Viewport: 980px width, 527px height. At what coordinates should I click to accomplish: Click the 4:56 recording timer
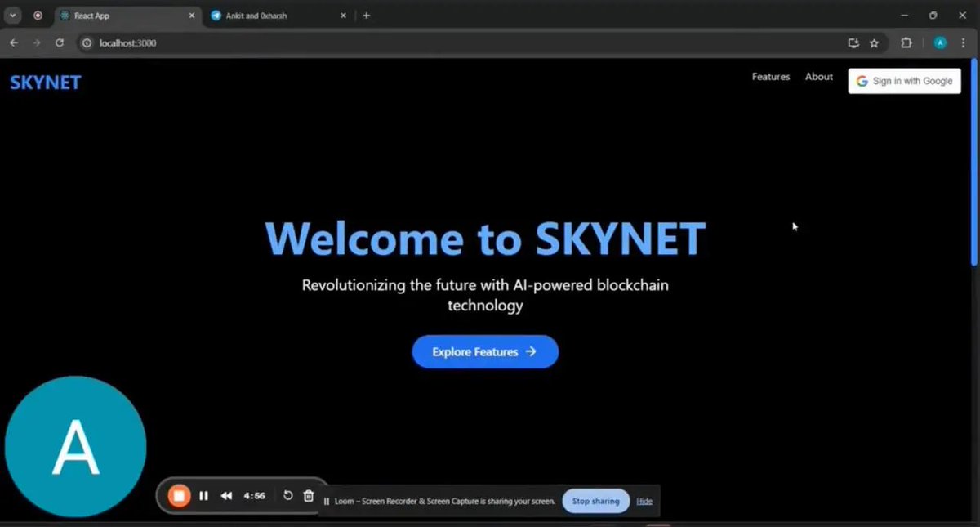[x=254, y=496]
